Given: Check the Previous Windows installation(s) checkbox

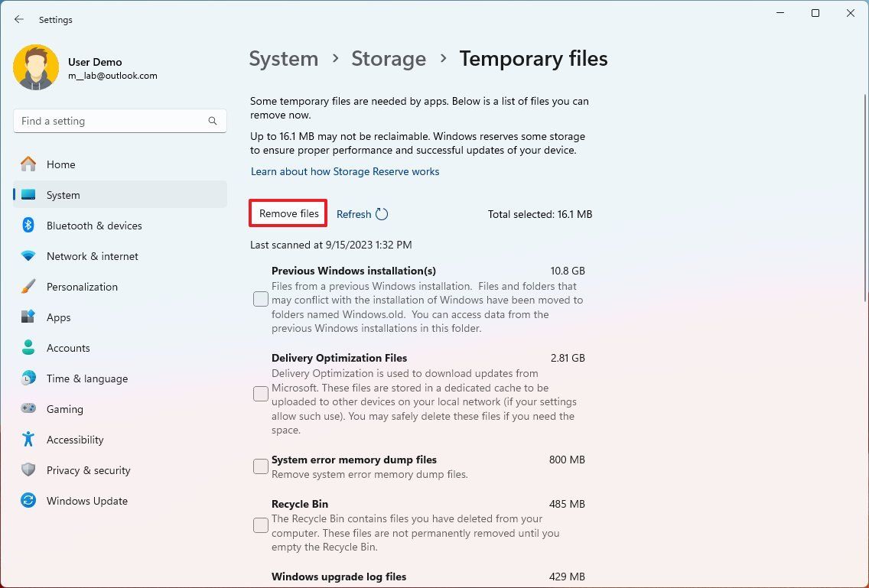Looking at the screenshot, I should tap(260, 299).
